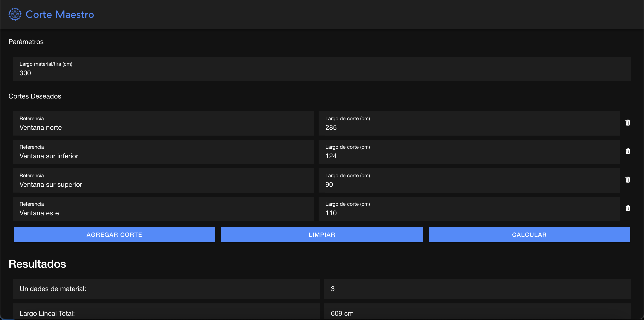Open the Corte Maestro title link
This screenshot has width=644, height=320.
tap(60, 14)
